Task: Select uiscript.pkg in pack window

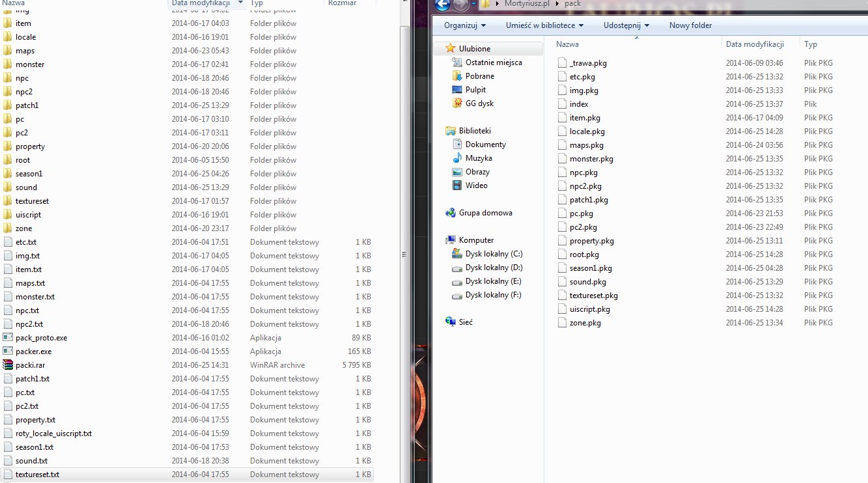Action: 590,309
